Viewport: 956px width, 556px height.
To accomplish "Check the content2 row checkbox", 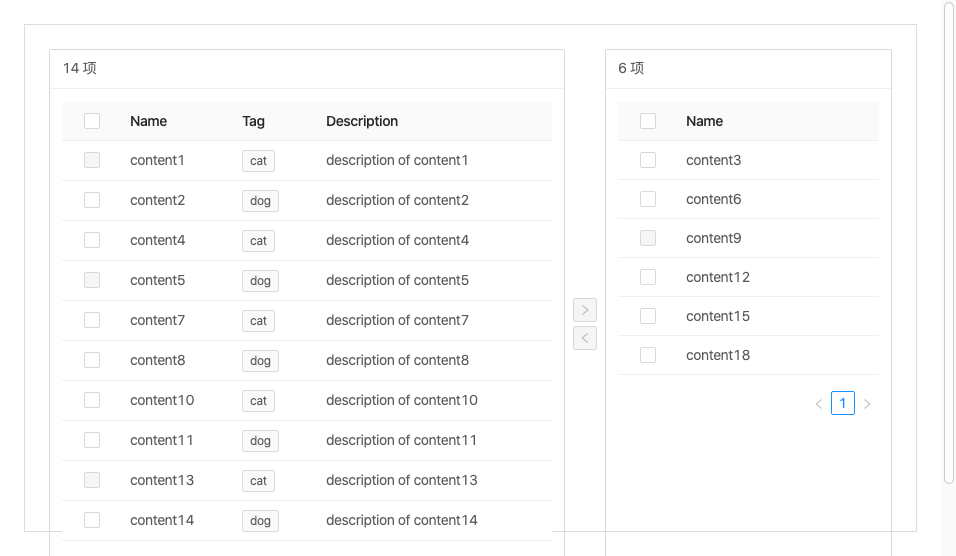I will coord(92,200).
